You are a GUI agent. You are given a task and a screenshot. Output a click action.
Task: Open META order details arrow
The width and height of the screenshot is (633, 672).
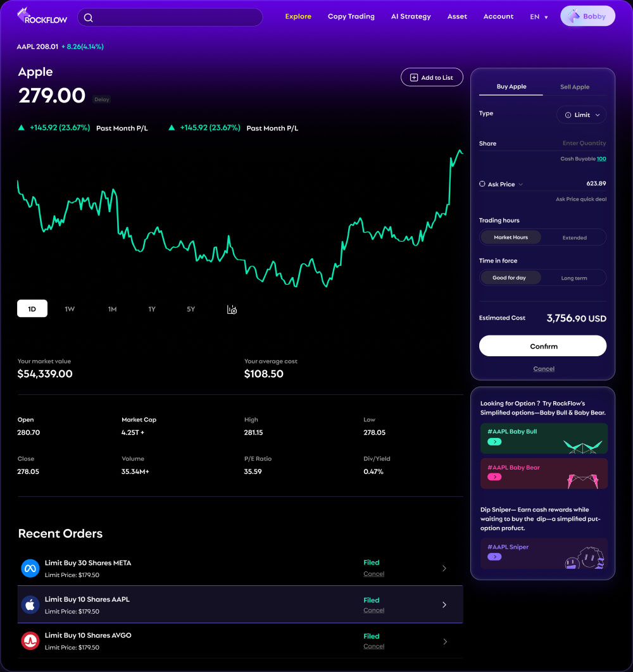(x=444, y=568)
